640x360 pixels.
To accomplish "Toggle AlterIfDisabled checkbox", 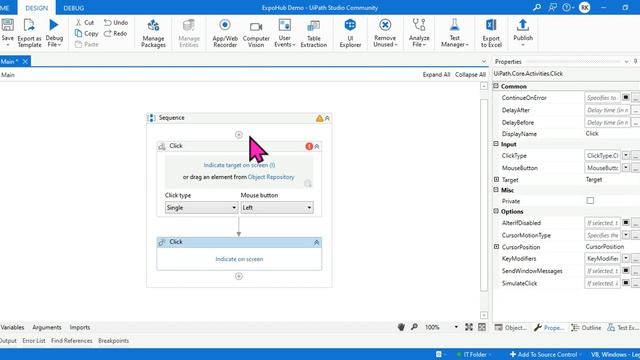I will [626, 223].
